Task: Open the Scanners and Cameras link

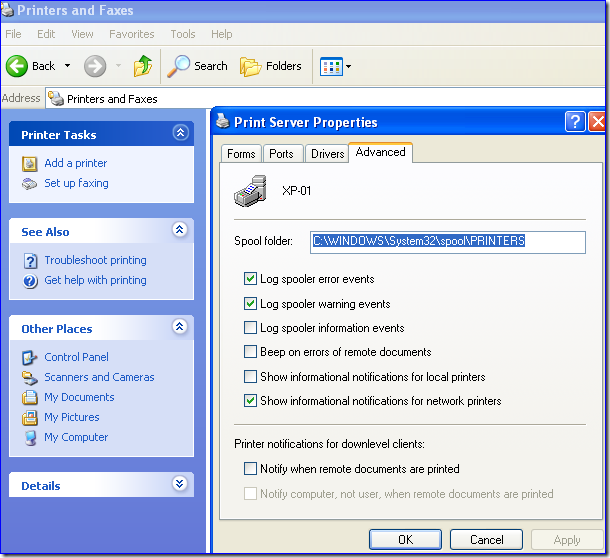Action: (x=99, y=377)
